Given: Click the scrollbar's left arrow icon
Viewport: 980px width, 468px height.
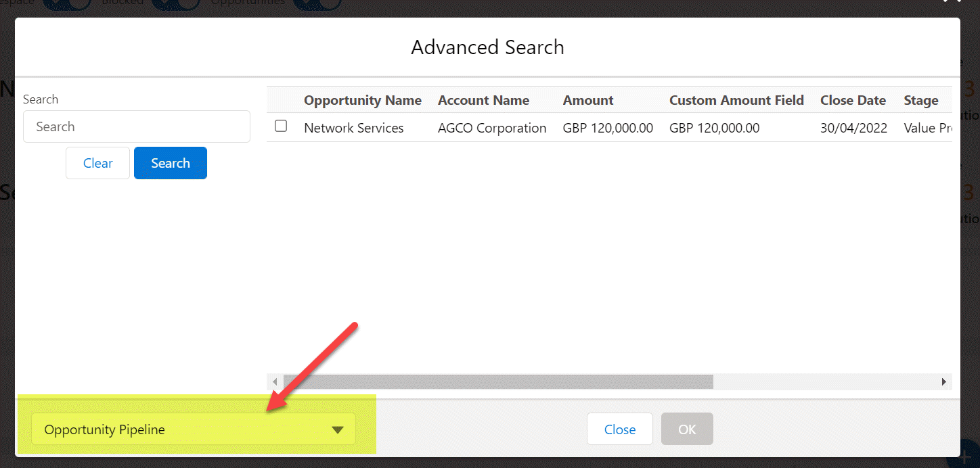Looking at the screenshot, I should coord(275,382).
